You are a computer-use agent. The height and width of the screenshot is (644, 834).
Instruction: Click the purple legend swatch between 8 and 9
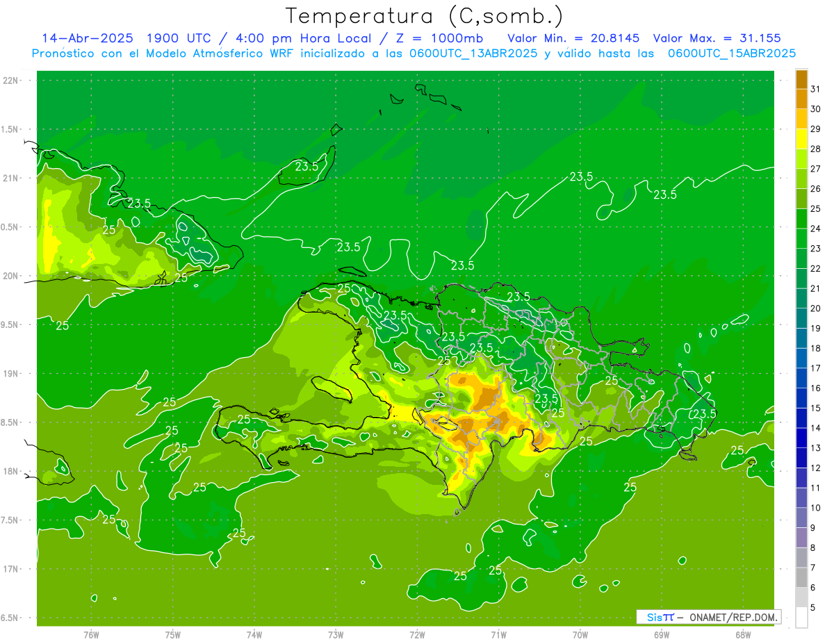tap(801, 538)
